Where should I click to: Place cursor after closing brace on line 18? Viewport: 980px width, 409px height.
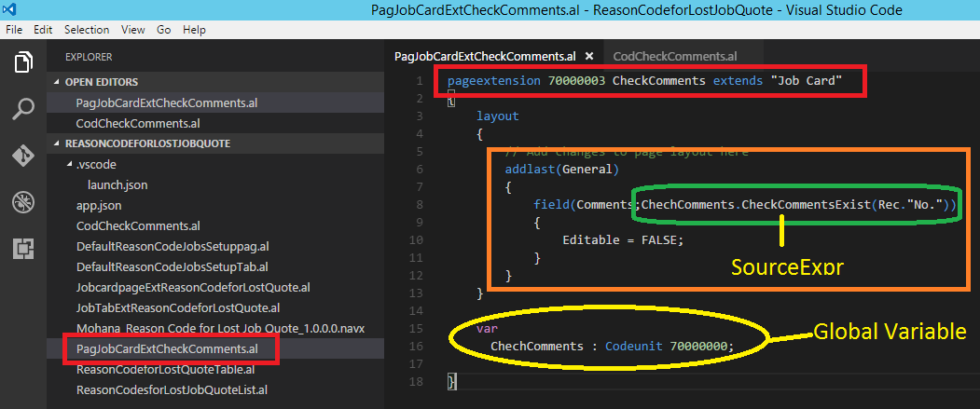458,381
